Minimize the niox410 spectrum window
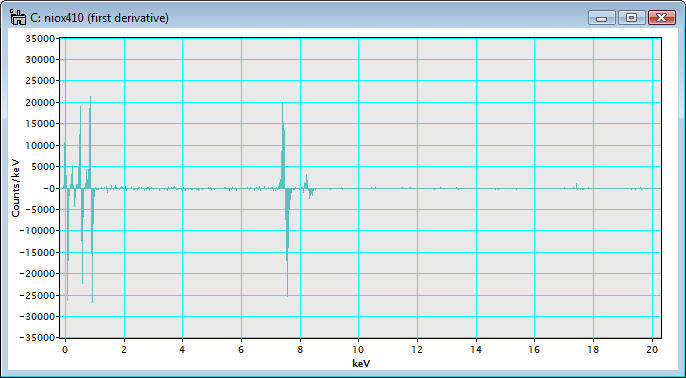686x378 pixels. (602, 18)
